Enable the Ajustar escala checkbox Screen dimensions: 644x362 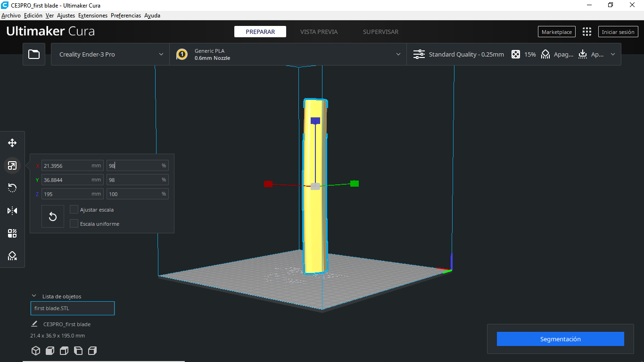[x=74, y=209]
